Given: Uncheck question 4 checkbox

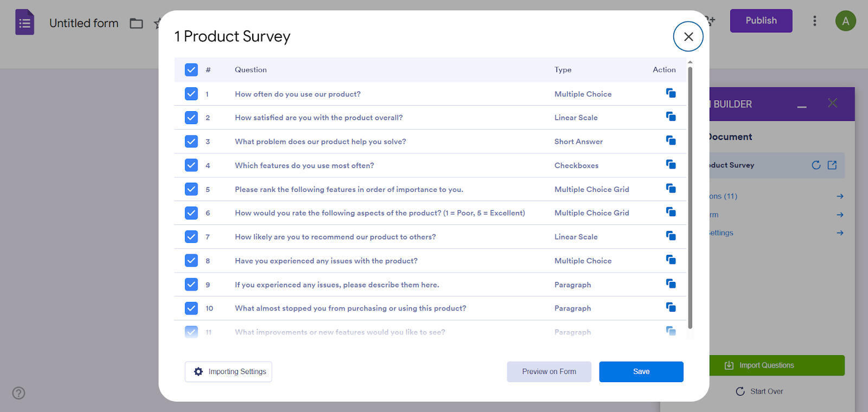Looking at the screenshot, I should (192, 165).
